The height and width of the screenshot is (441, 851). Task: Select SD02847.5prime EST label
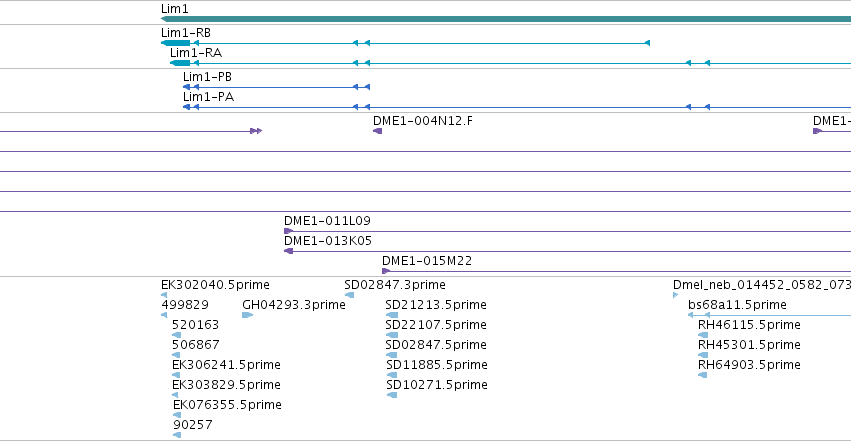coord(436,345)
